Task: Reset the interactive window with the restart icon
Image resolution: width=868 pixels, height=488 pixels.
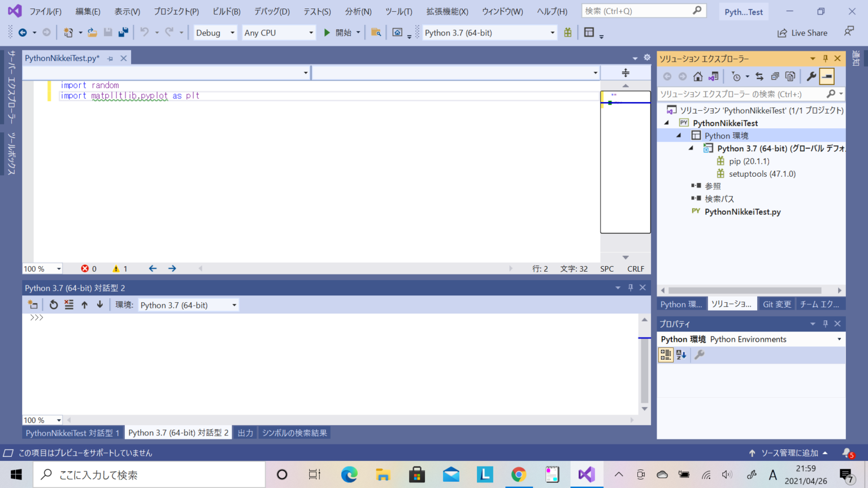Action: pyautogui.click(x=53, y=304)
